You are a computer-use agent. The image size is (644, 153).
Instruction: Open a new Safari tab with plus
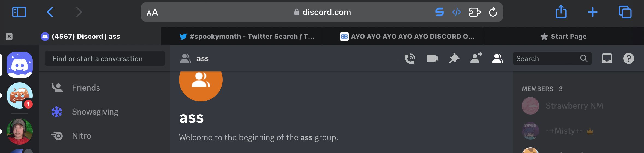coord(592,12)
